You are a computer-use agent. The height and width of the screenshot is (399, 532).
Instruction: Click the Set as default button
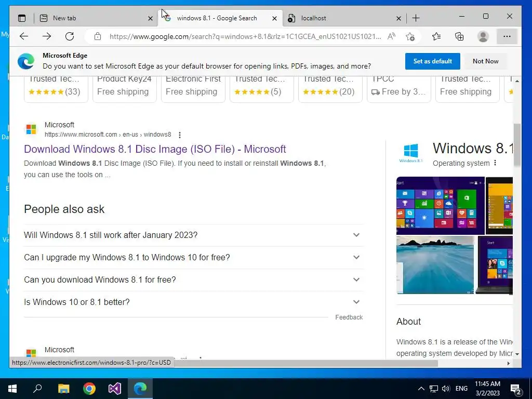(433, 61)
